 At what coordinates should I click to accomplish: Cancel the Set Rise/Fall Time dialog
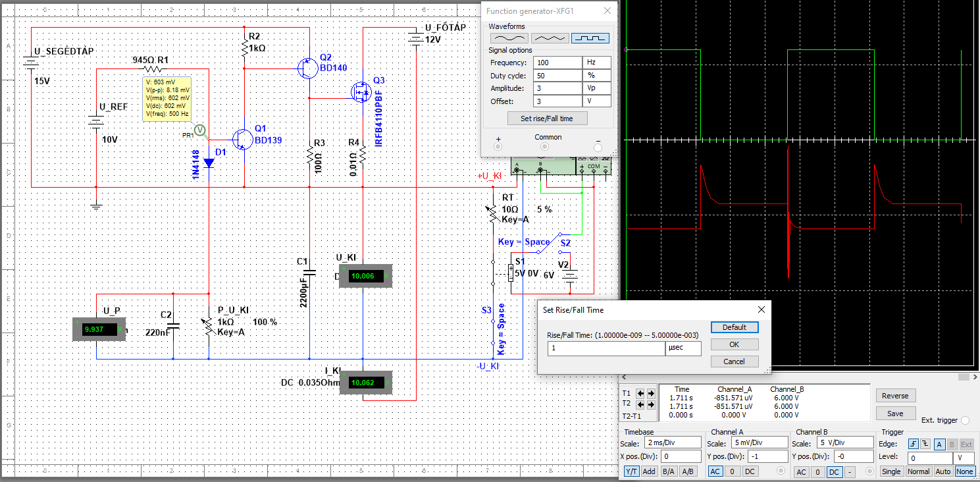735,361
